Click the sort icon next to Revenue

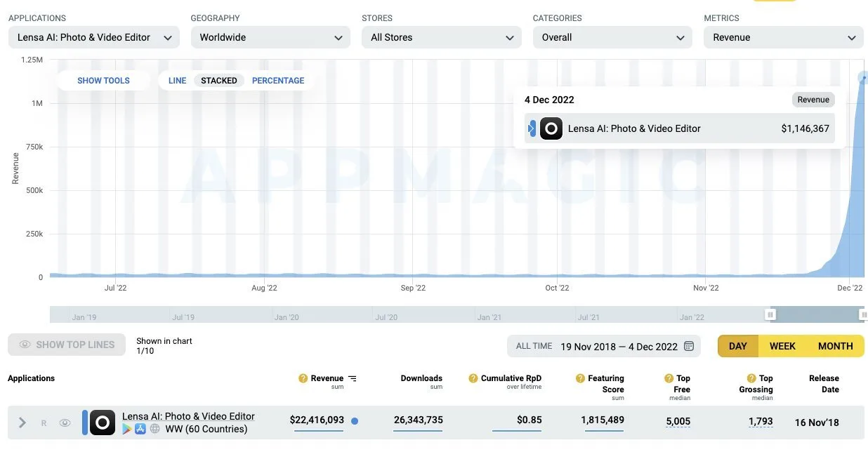pos(353,379)
